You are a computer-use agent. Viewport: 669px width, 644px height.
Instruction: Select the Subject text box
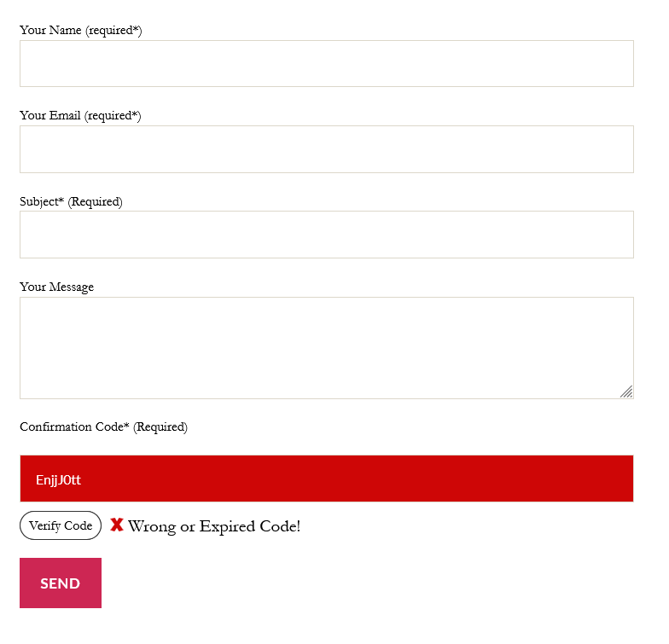coord(326,235)
